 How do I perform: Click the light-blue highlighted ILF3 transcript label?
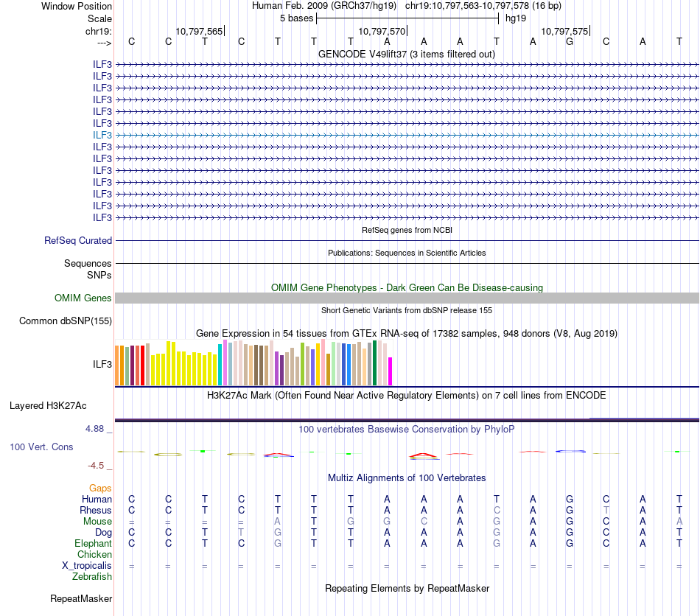coord(102,135)
